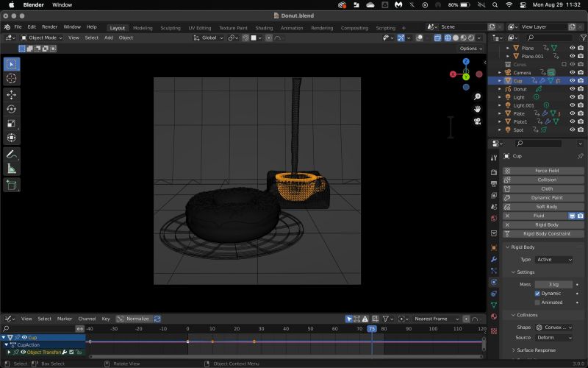Select the Annotate pencil tool
This screenshot has width=588, height=368.
(12, 155)
